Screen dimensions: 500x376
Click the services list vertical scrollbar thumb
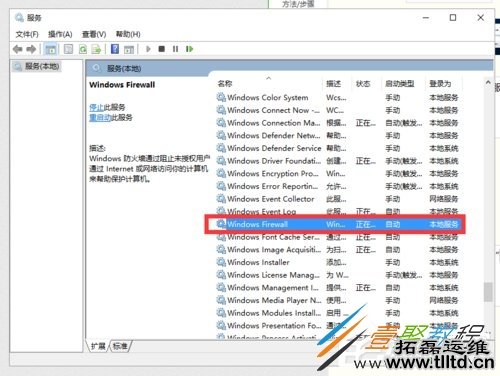488,292
